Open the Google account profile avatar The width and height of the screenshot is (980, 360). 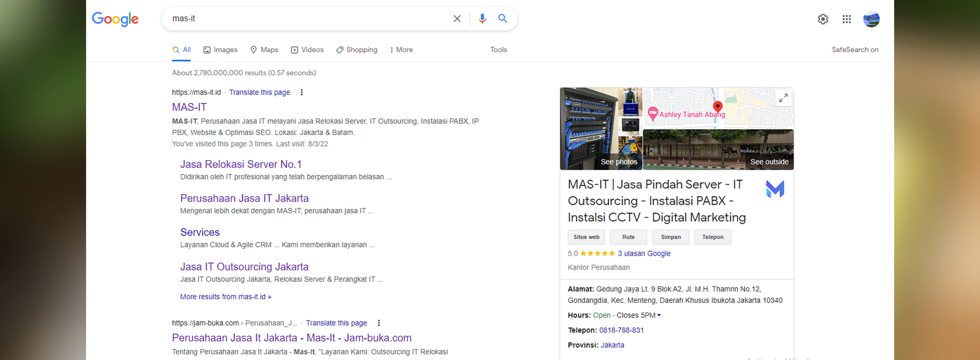coord(871,19)
